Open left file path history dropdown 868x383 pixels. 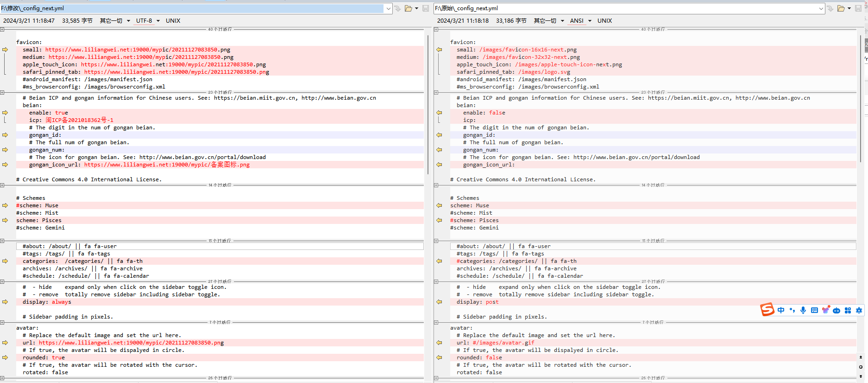coord(388,8)
